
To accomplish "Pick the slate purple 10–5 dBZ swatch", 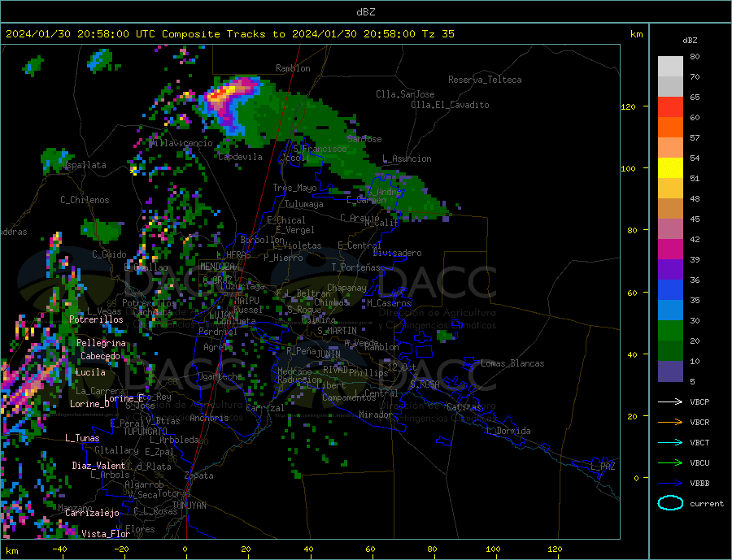I will 670,371.
